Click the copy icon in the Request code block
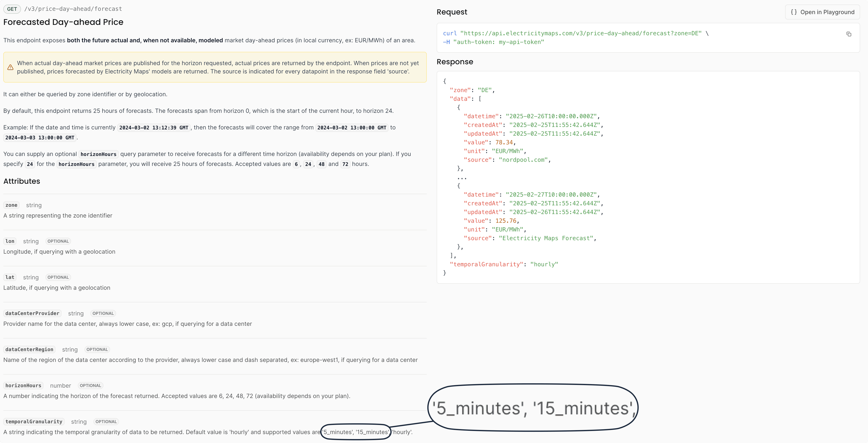 point(848,34)
